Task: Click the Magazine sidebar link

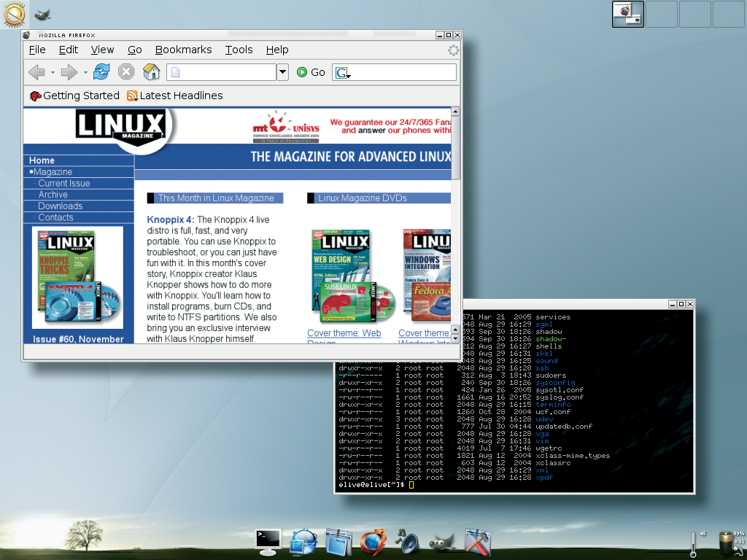Action: tap(53, 172)
